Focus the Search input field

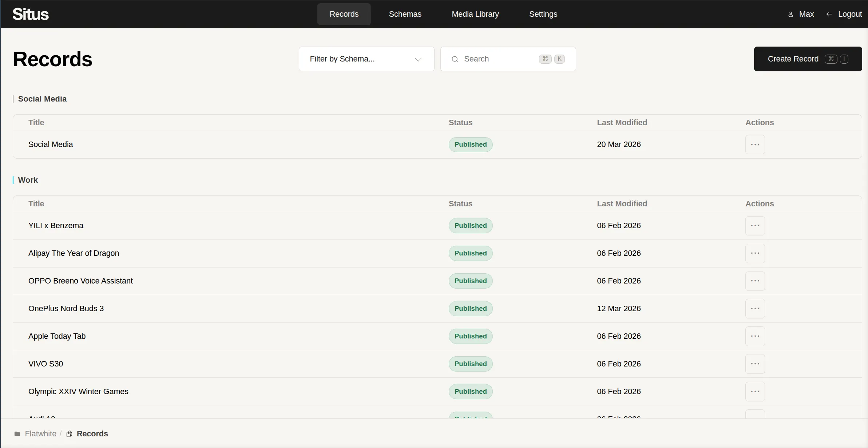(x=499, y=59)
